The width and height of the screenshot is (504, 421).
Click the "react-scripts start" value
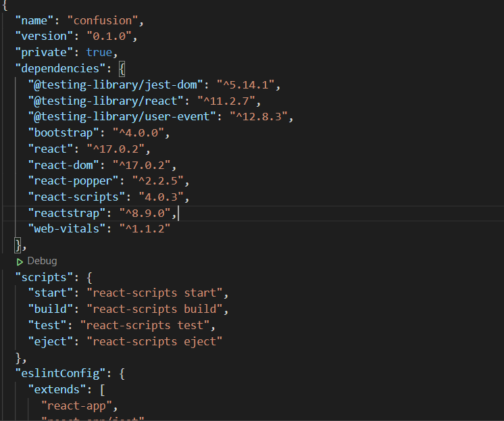coord(155,293)
